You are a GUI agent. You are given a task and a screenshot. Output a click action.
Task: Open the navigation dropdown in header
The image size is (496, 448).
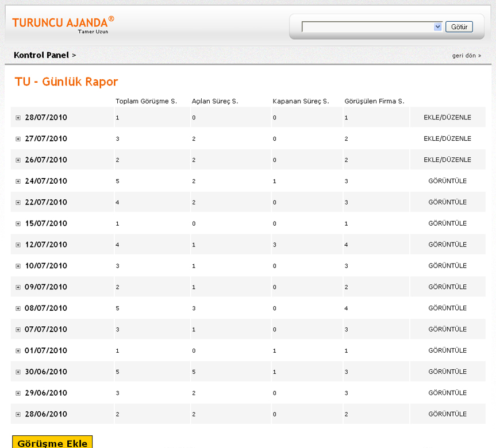[371, 27]
